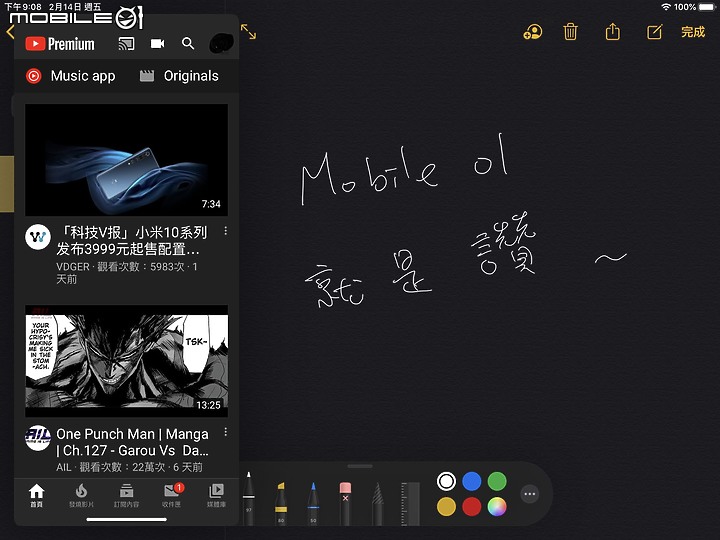Open the share sheet icon

[613, 32]
